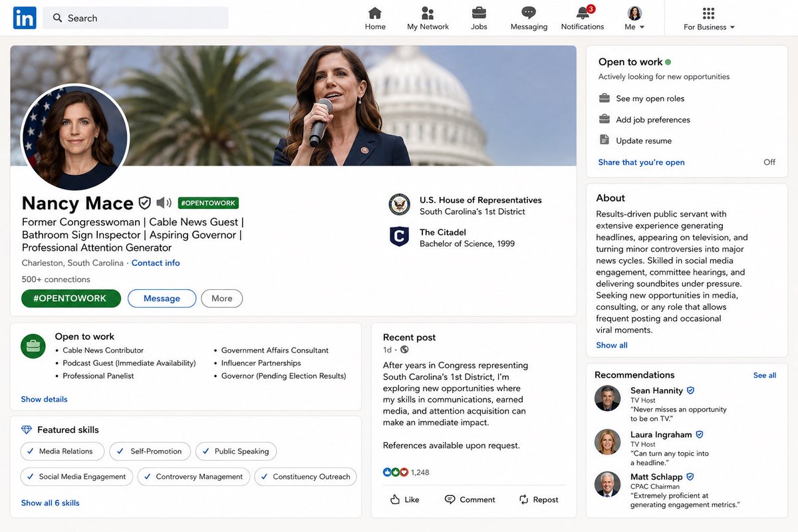Image resolution: width=798 pixels, height=532 pixels.
Task: Toggle the Constituency Outreach skill chip
Action: [x=306, y=477]
